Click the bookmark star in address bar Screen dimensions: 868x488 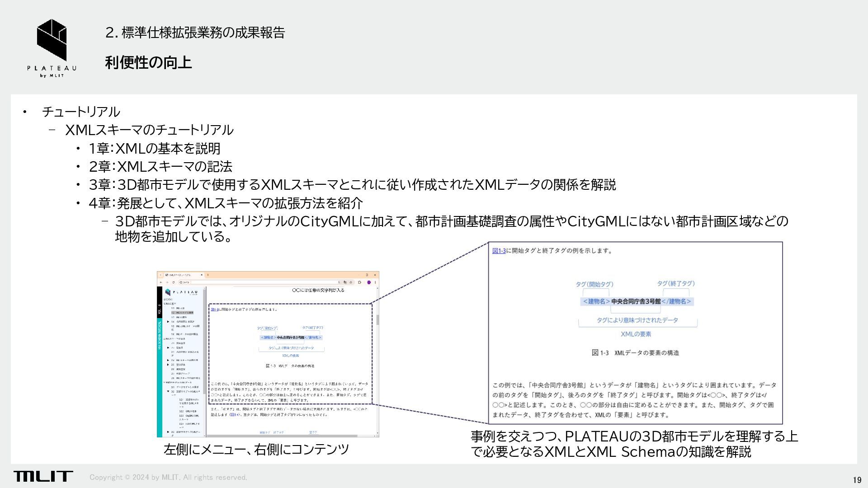351,282
